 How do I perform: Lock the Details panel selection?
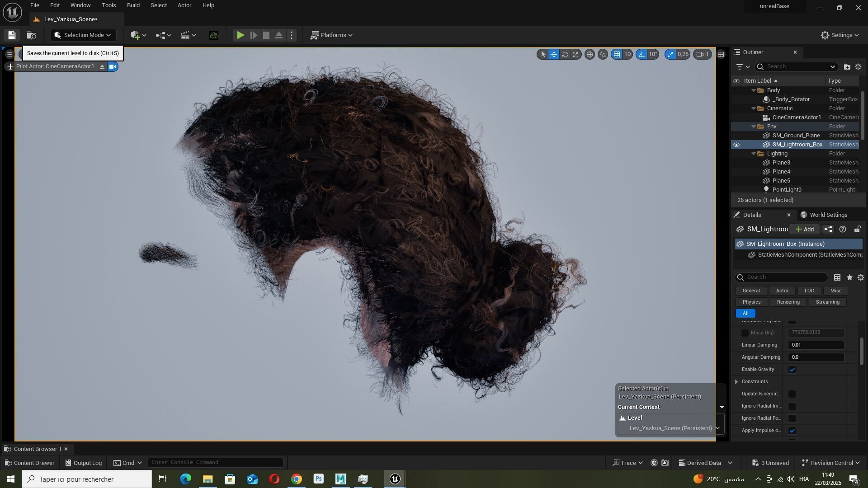(x=857, y=230)
